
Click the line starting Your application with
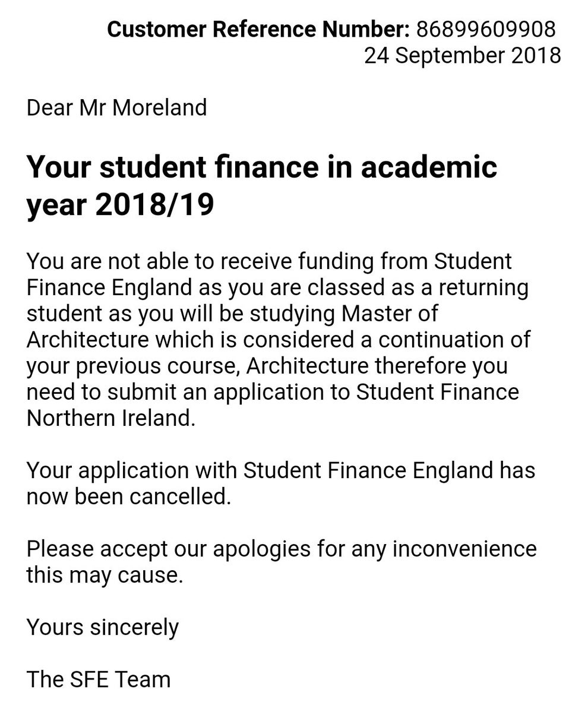click(280, 470)
